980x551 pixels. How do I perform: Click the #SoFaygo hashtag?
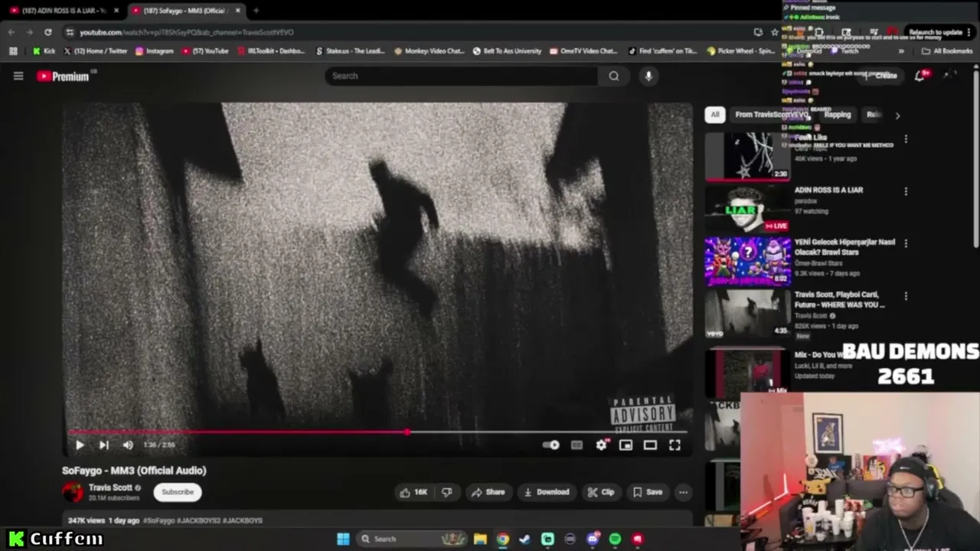(x=159, y=520)
